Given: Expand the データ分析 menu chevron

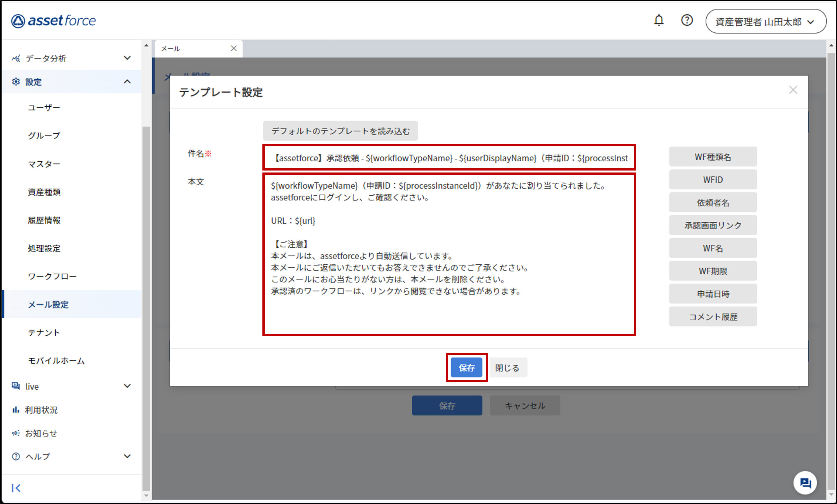Looking at the screenshot, I should [127, 58].
